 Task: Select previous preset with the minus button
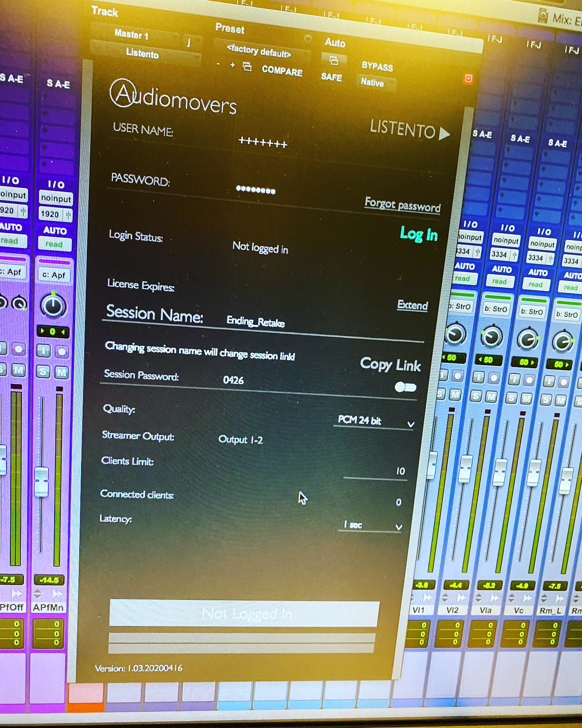click(x=218, y=64)
